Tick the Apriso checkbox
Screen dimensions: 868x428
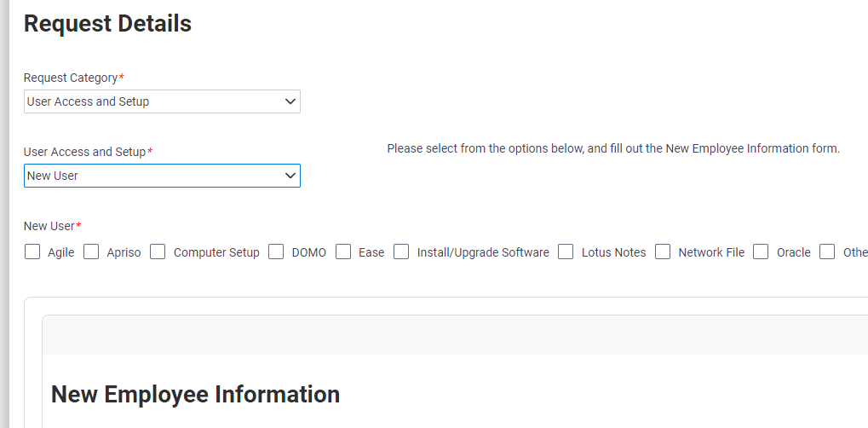click(91, 252)
